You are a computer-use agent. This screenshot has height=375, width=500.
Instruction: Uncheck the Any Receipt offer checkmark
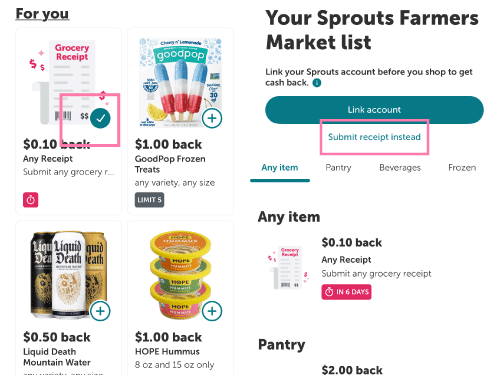coord(100,118)
